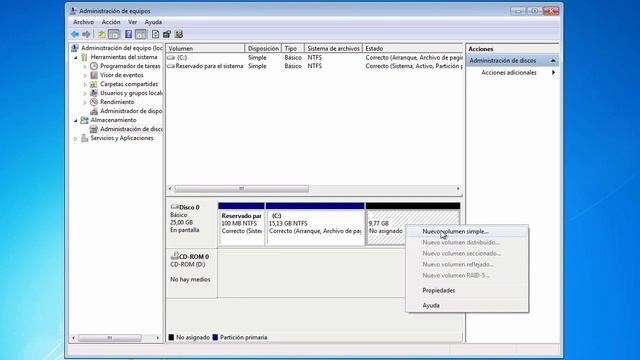Select the (C:) 15,13 GB NTFS partition block
The height and width of the screenshot is (360, 640).
(315, 224)
